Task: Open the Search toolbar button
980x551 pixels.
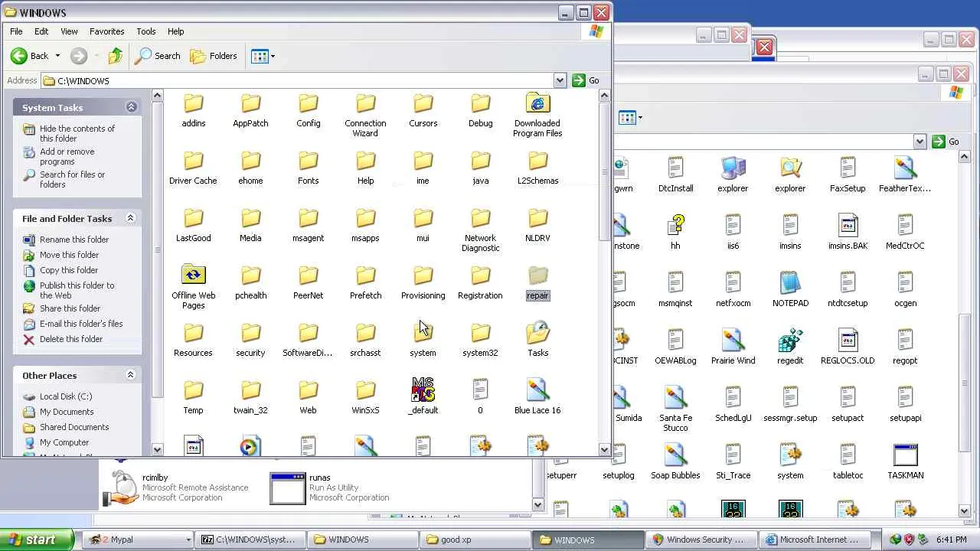Action: (x=158, y=56)
